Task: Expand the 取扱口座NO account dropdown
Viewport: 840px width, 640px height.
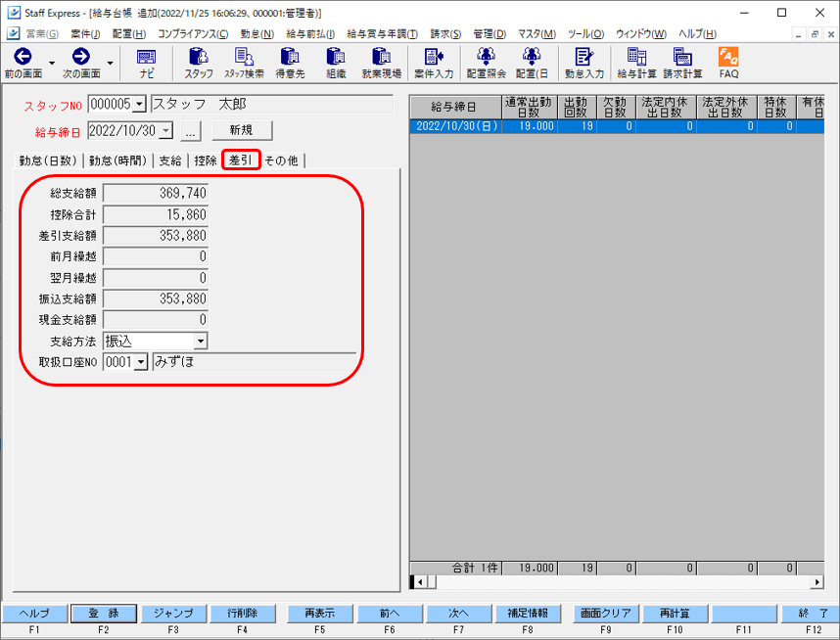Action: pyautogui.click(x=139, y=363)
